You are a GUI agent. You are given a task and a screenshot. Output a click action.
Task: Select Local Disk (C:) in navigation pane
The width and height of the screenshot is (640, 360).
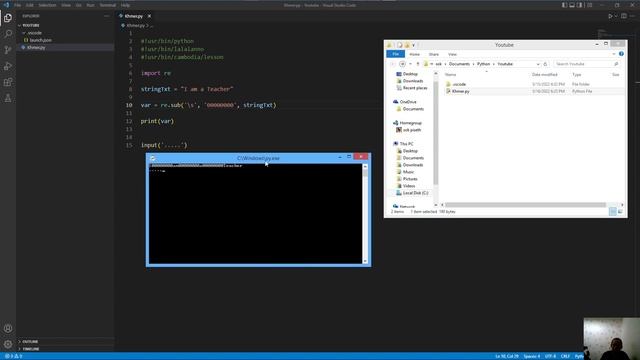[415, 193]
